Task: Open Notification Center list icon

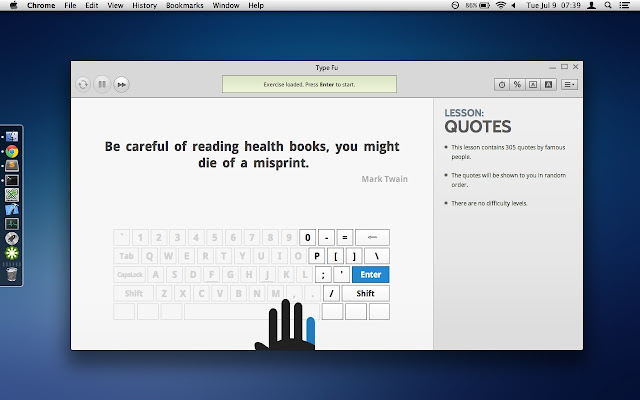Action: tap(624, 5)
